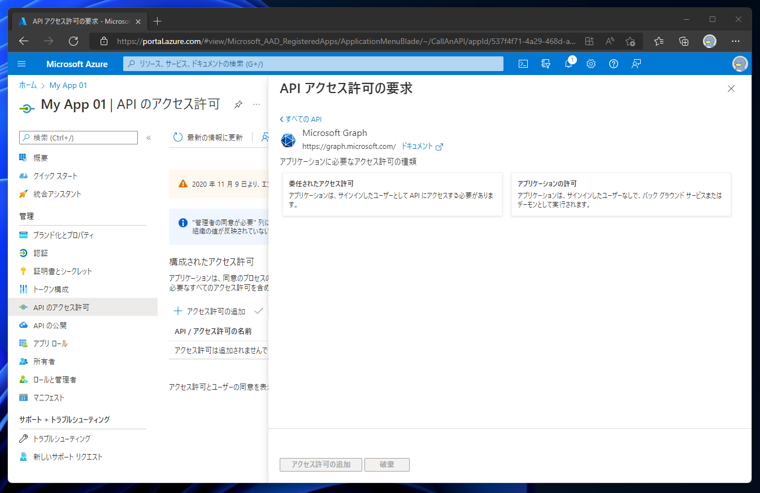Select API のアクセス許可 menu item

tap(83, 307)
